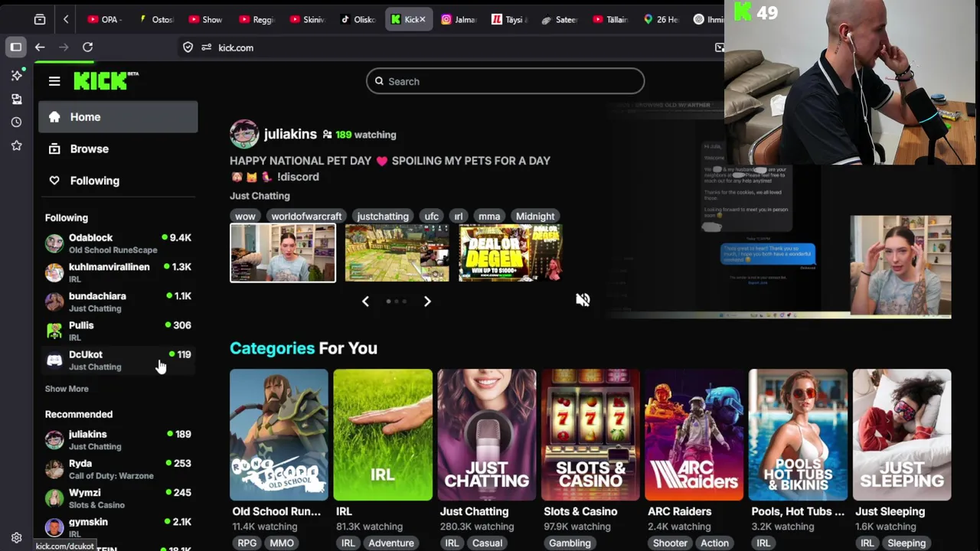Image resolution: width=980 pixels, height=551 pixels.
Task: Open bundachiara in Following list
Action: point(118,302)
